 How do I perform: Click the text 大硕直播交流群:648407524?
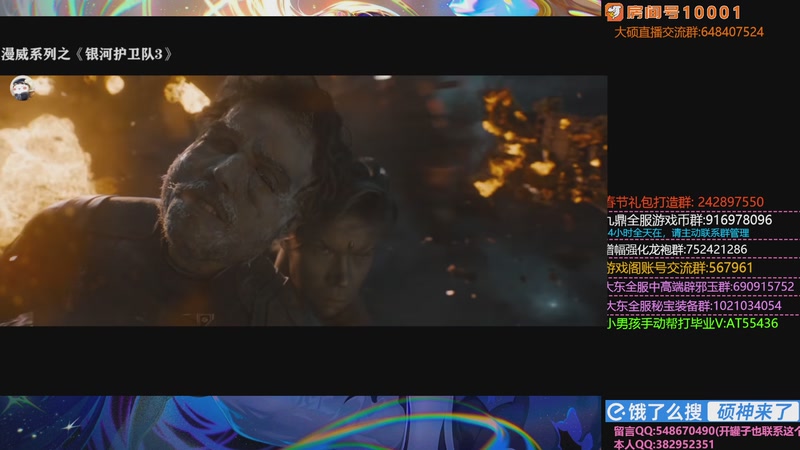[x=689, y=32]
